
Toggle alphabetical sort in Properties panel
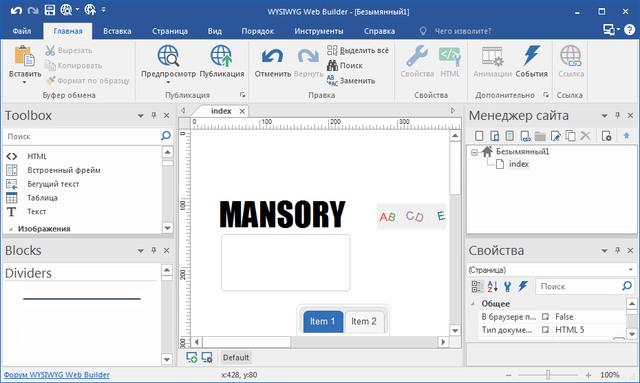coord(492,286)
